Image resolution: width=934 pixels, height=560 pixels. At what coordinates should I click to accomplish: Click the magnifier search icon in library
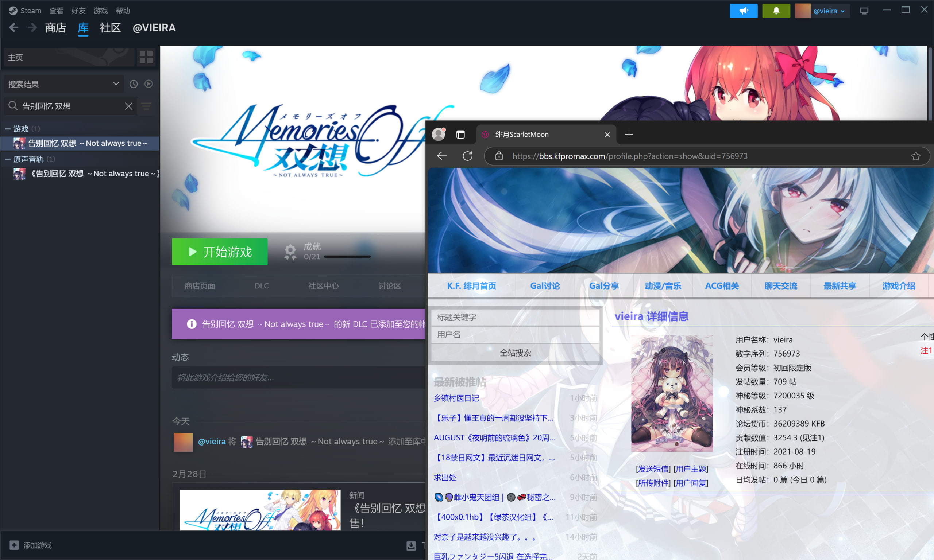click(13, 106)
